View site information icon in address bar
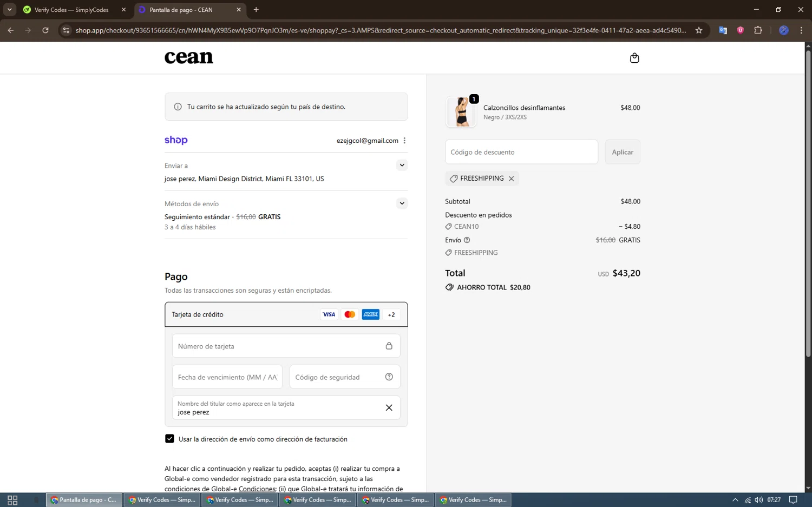The height and width of the screenshot is (507, 812). [66, 30]
